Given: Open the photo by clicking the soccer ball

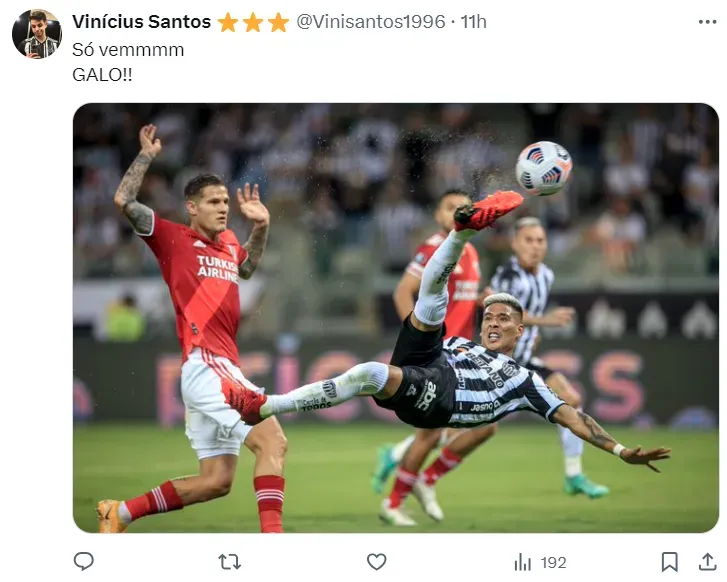Looking at the screenshot, I should [544, 168].
